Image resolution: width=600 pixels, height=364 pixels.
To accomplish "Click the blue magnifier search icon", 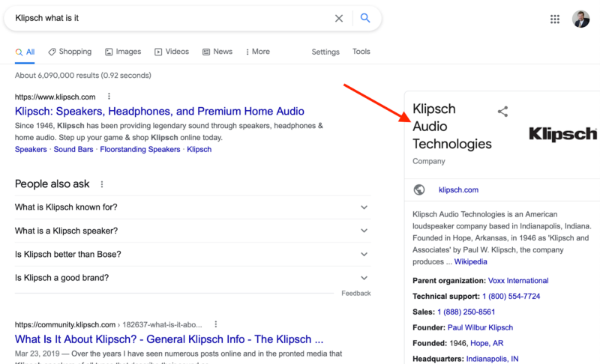I will point(365,18).
